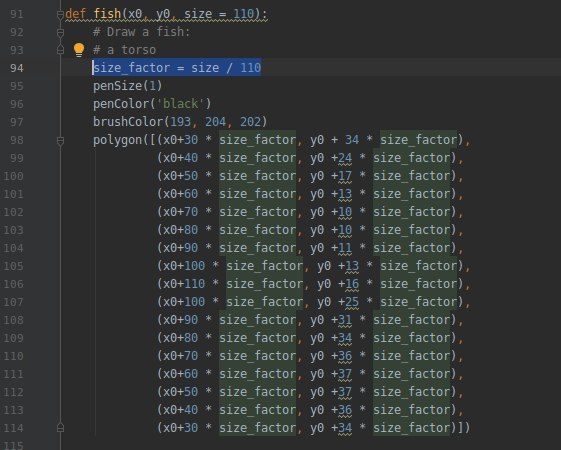Click the comment '# Draw a fish:'
Screen dimensions: 561x450
pyautogui.click(x=141, y=32)
